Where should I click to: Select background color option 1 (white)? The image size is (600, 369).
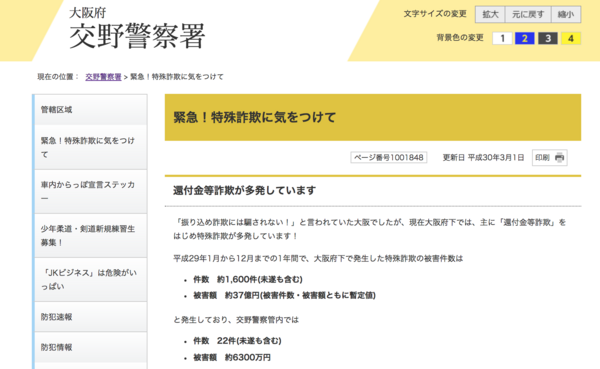pos(502,38)
